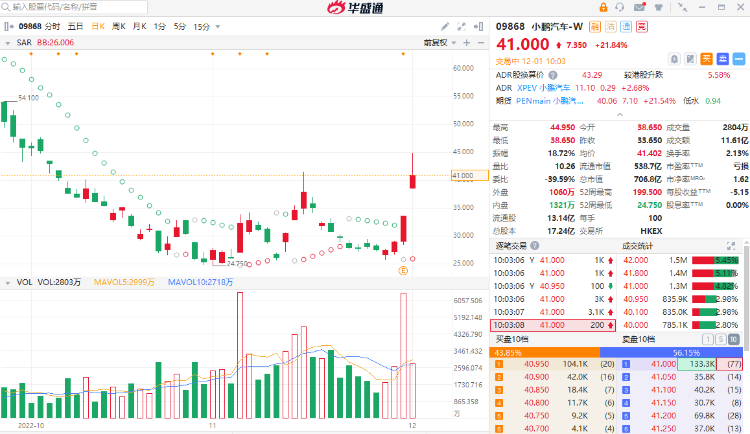Open the VOL indicator dropdown arrow

8,283
